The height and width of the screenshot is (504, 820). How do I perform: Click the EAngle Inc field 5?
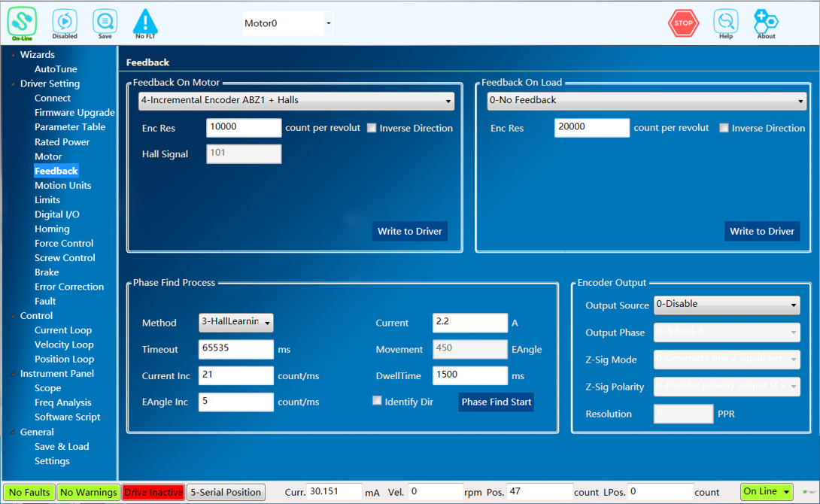pyautogui.click(x=236, y=402)
